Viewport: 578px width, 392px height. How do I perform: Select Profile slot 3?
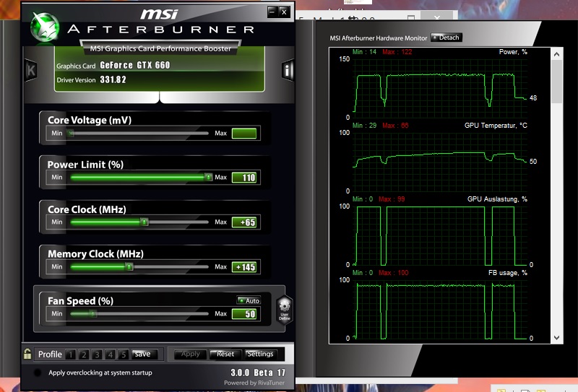(x=97, y=354)
